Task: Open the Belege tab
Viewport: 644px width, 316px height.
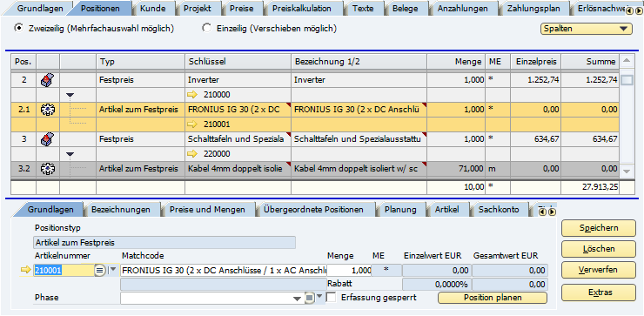Action: click(x=405, y=8)
